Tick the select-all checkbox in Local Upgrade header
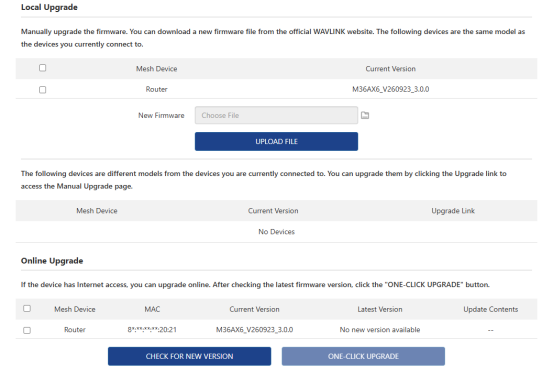The image size is (554, 373). (x=42, y=68)
